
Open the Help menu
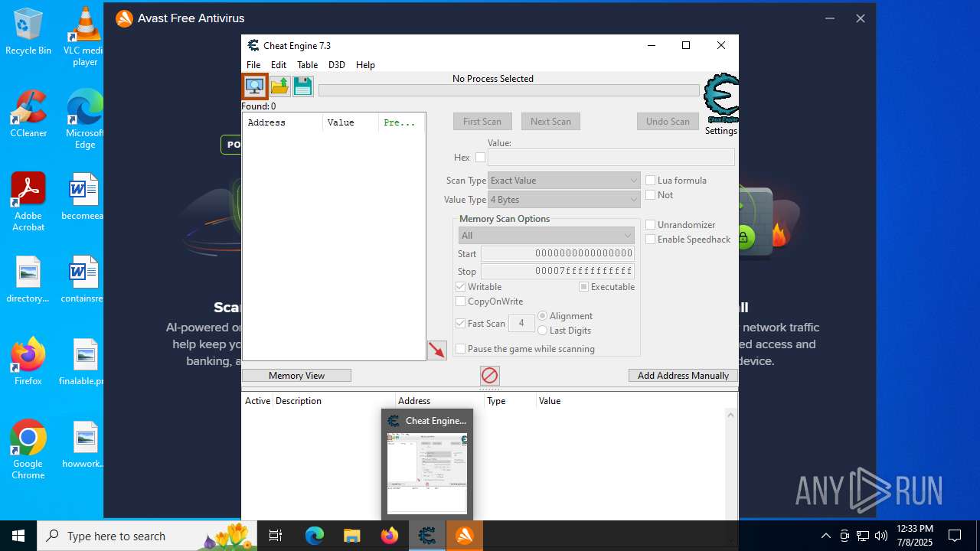[x=365, y=65]
